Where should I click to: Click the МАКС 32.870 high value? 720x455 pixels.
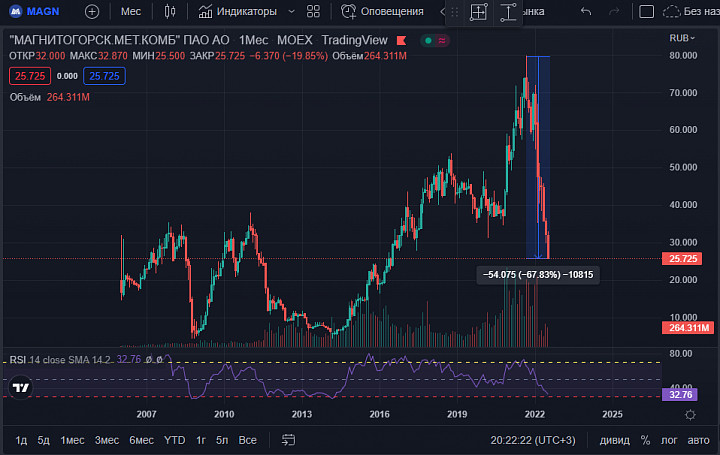[98, 56]
